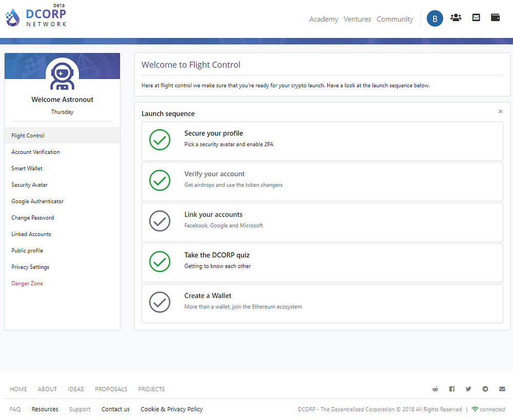Image resolution: width=513 pixels, height=420 pixels.
Task: Click the Welcome Astronout text
Action: (x=62, y=99)
